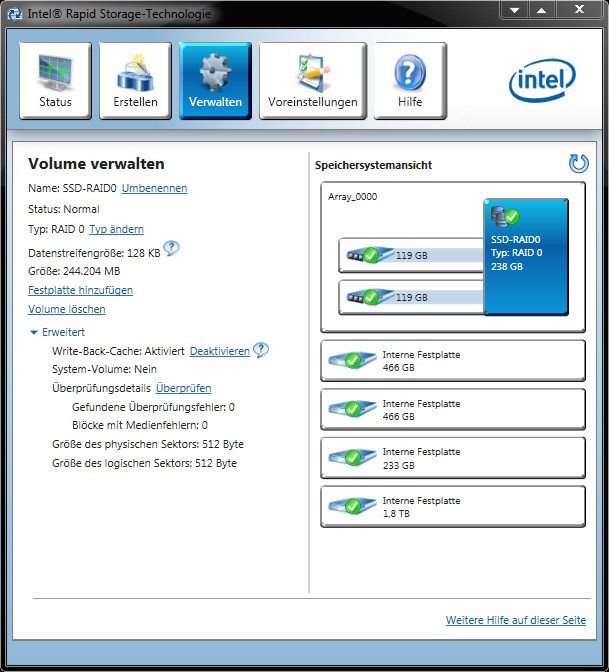Screen dimensions: 609x672
Task: Click the Status: Normal text
Action: click(64, 209)
